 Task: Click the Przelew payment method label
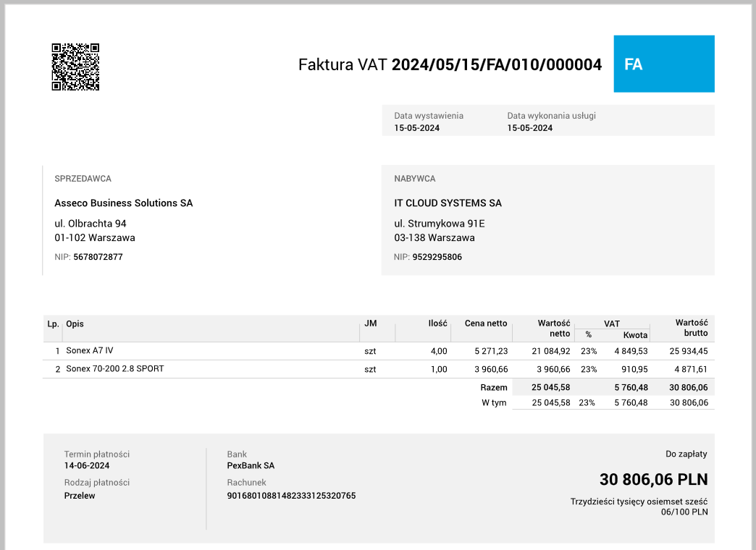click(80, 496)
